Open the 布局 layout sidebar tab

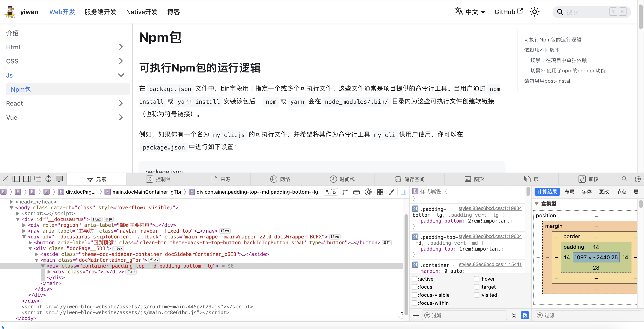click(x=569, y=192)
